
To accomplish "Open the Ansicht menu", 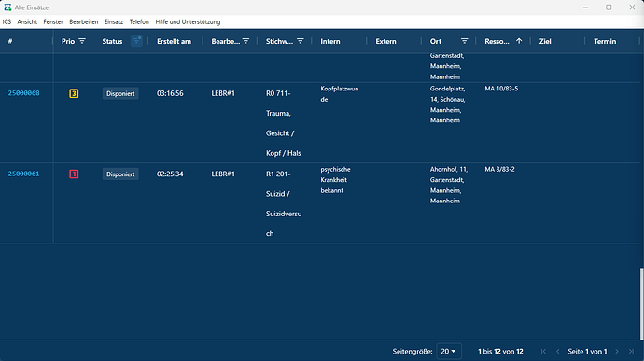I will (x=27, y=21).
